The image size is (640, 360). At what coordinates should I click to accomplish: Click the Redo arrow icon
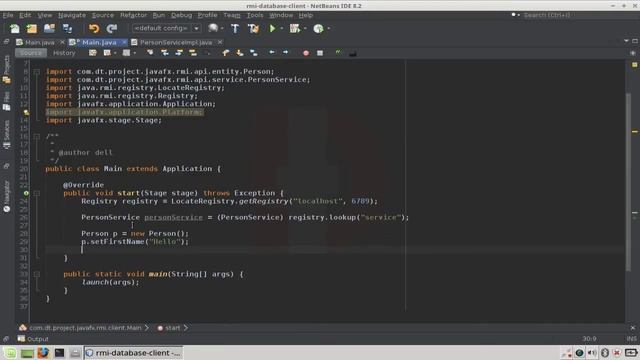click(x=112, y=28)
